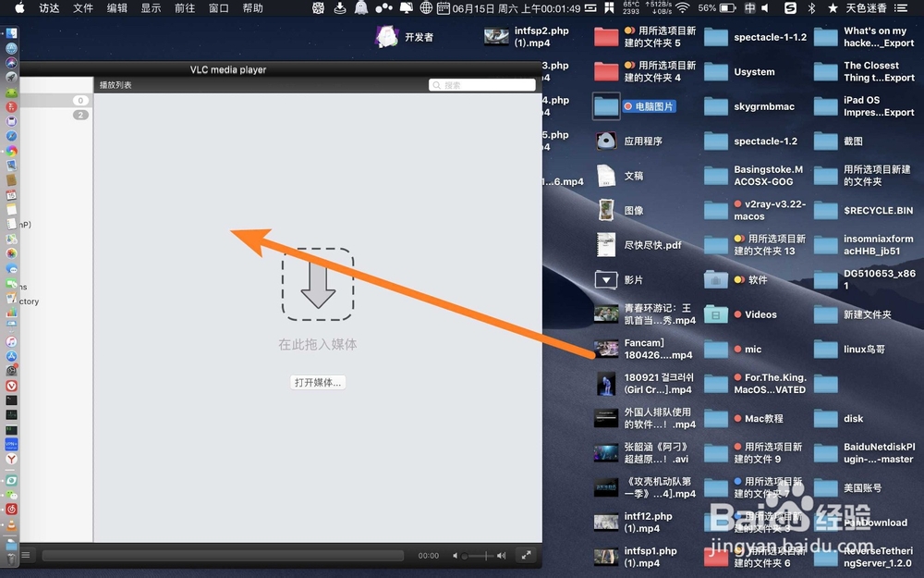Click the ghost icon in the menu bar
924x578 pixels.
point(361,7)
